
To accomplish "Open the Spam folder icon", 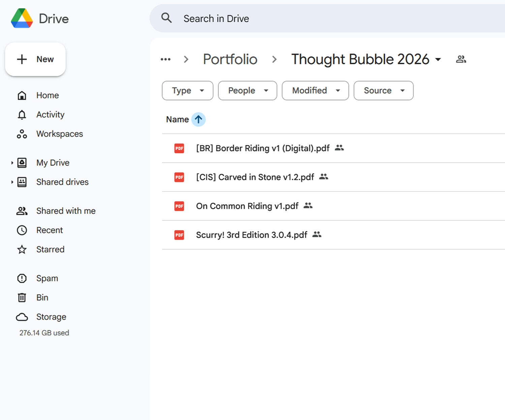I will click(x=22, y=279).
